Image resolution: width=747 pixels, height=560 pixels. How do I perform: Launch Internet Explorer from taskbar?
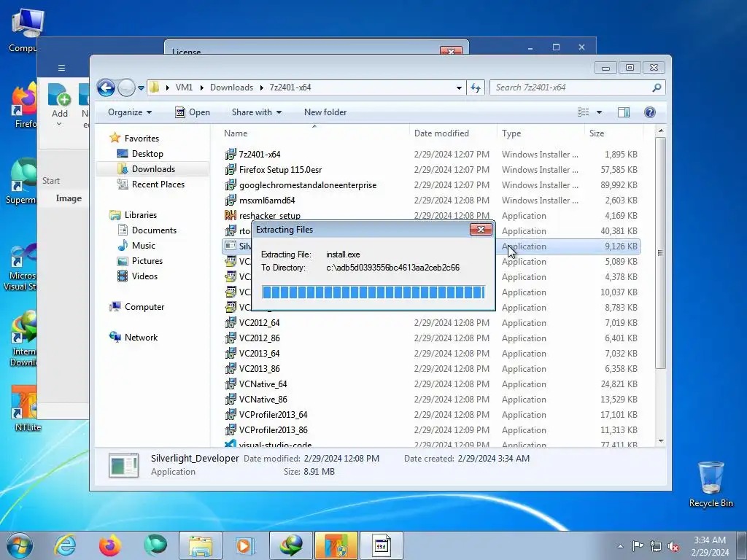click(64, 545)
